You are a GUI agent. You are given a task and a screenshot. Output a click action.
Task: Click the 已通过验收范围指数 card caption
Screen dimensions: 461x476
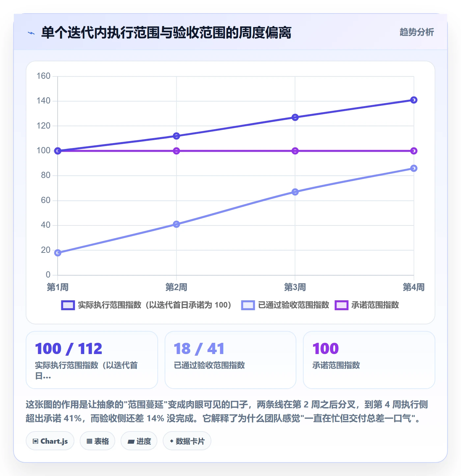(209, 365)
